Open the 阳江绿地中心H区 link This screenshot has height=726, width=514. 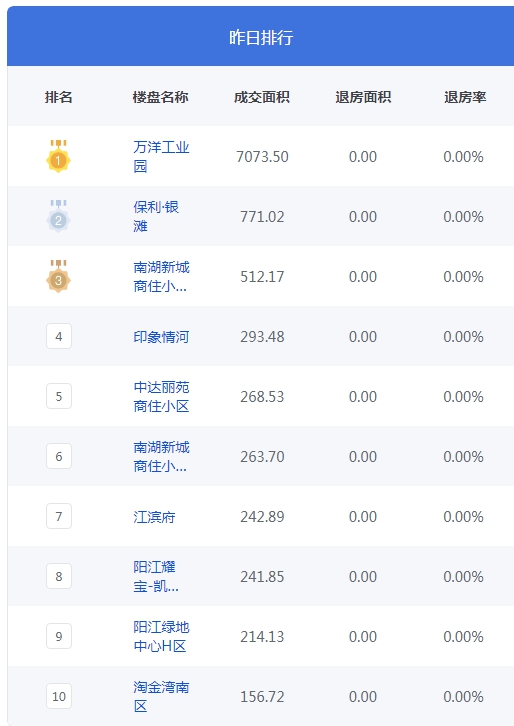pos(161,636)
